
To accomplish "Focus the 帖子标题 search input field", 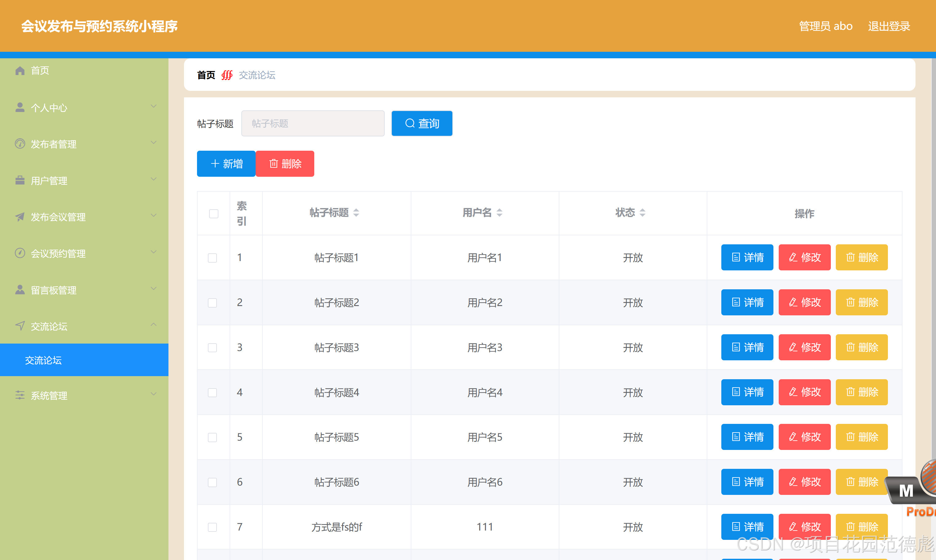I will [313, 123].
